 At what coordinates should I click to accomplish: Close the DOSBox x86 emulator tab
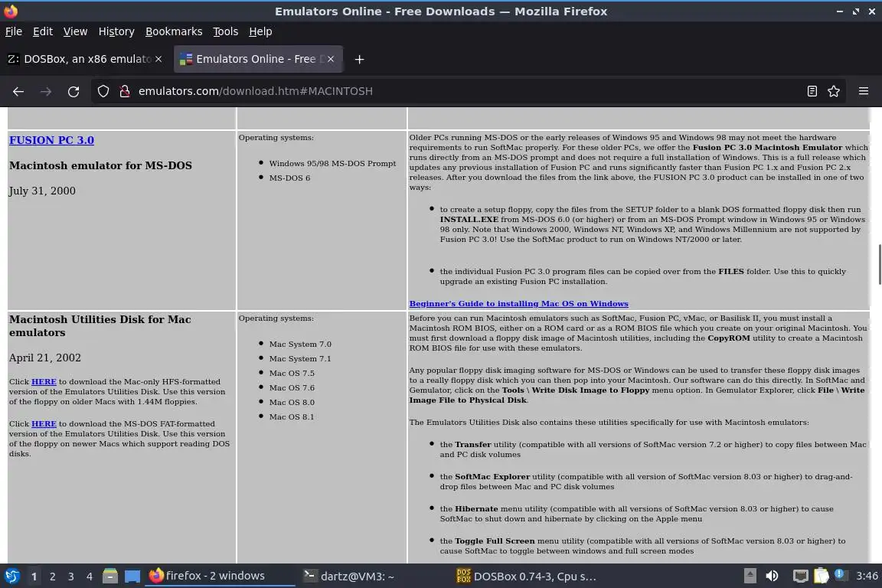[158, 59]
